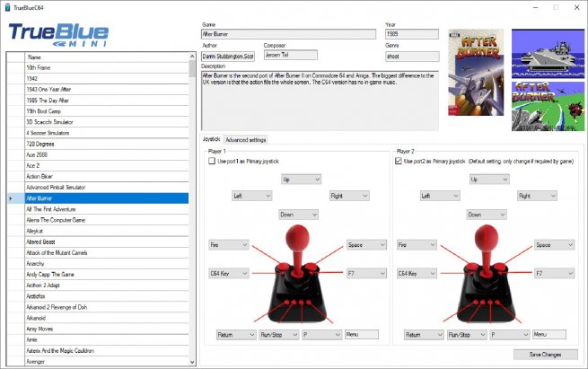Click the Save Changes button

click(x=546, y=355)
